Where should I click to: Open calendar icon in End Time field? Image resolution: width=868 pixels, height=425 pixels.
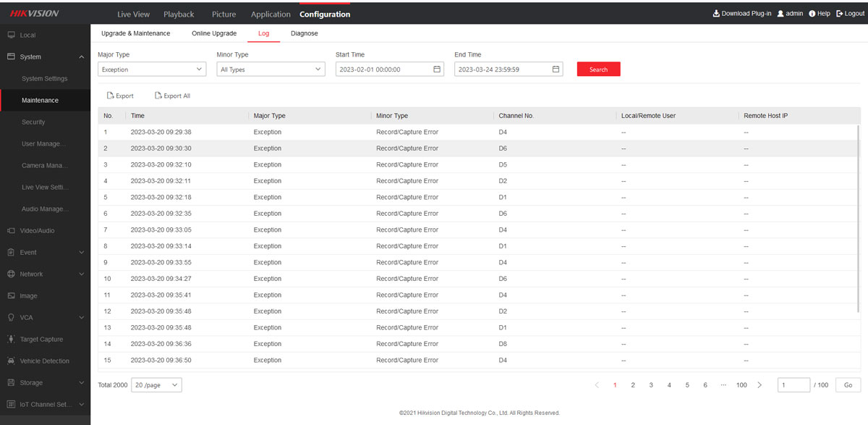pos(556,70)
